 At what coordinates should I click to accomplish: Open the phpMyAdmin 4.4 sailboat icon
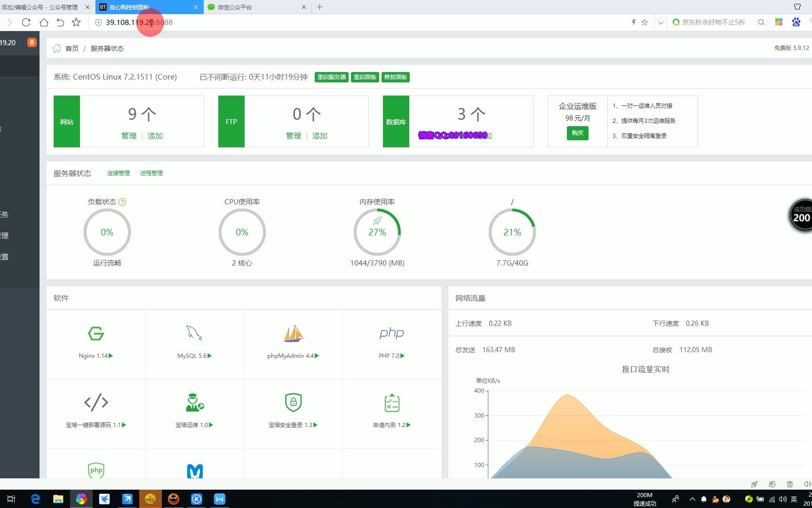pyautogui.click(x=294, y=333)
